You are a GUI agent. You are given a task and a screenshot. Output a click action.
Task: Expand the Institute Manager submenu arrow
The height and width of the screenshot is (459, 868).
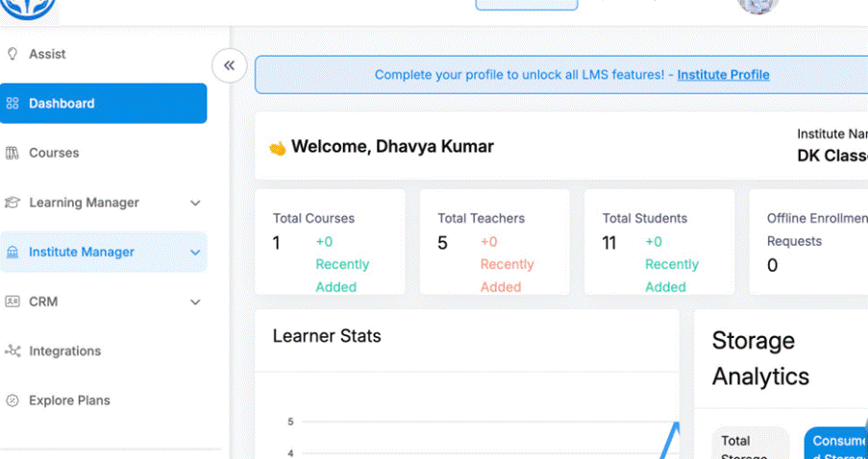[195, 253]
